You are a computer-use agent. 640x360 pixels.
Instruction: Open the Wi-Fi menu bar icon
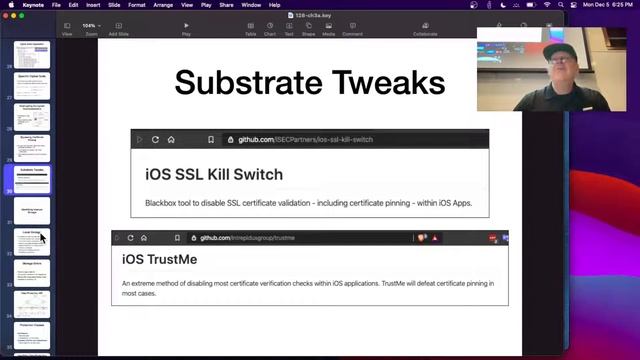(x=547, y=5)
